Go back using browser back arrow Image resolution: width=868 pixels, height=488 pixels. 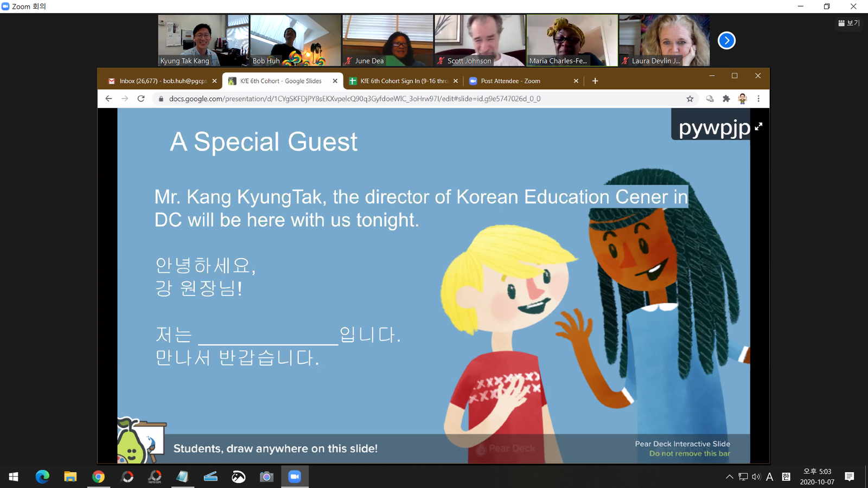tap(108, 99)
